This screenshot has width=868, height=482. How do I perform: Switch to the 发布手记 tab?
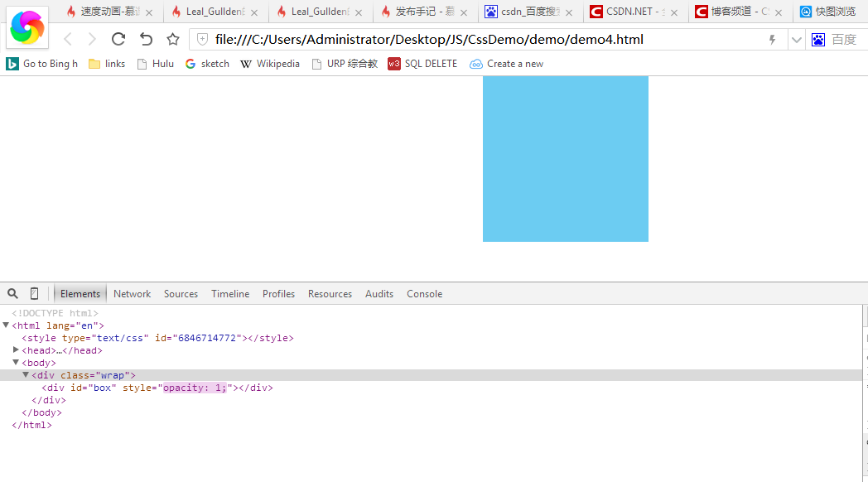pos(425,12)
